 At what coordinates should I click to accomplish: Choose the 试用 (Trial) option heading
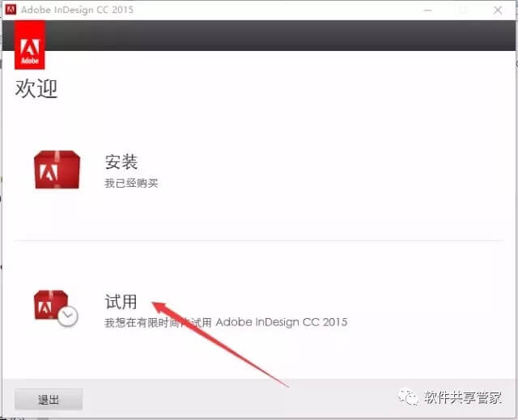pyautogui.click(x=121, y=302)
